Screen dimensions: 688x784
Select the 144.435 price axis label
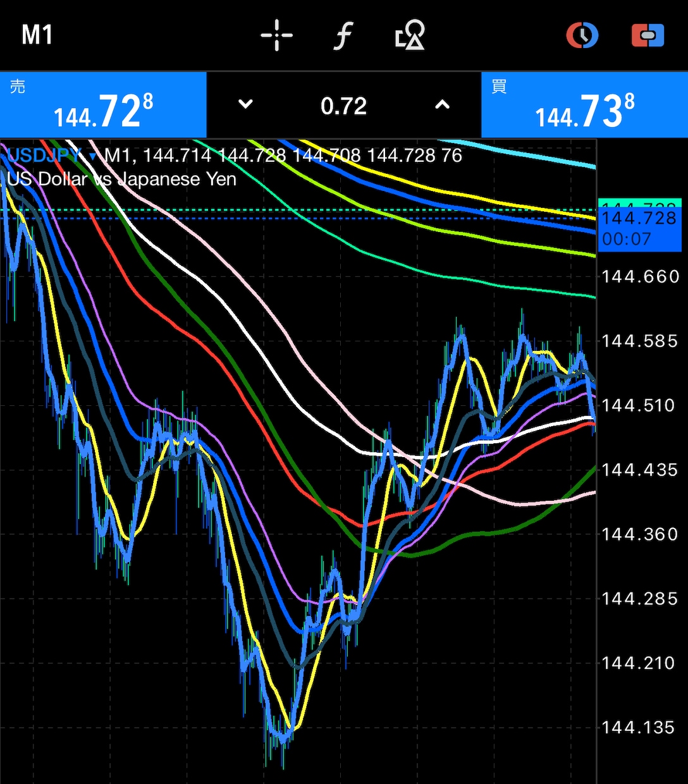640,470
